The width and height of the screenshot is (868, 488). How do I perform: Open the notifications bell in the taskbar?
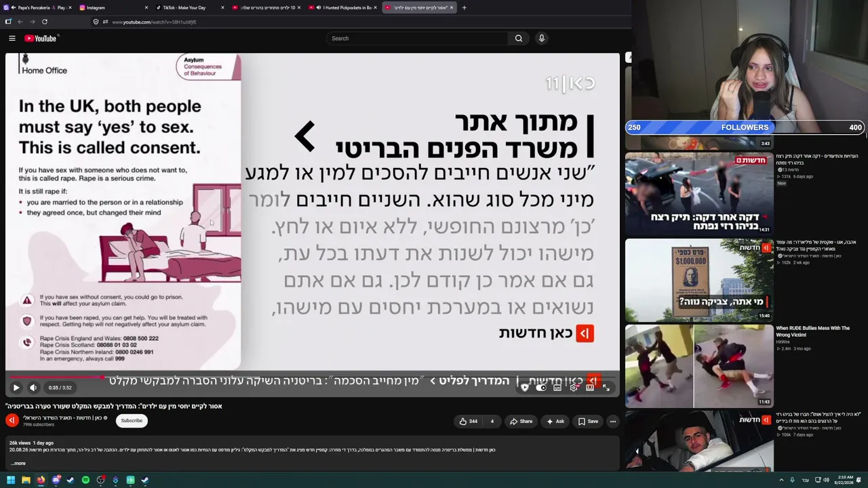click(x=859, y=480)
